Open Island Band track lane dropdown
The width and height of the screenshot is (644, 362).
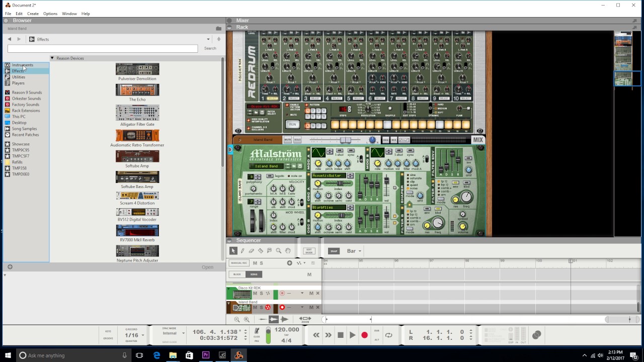(x=302, y=307)
